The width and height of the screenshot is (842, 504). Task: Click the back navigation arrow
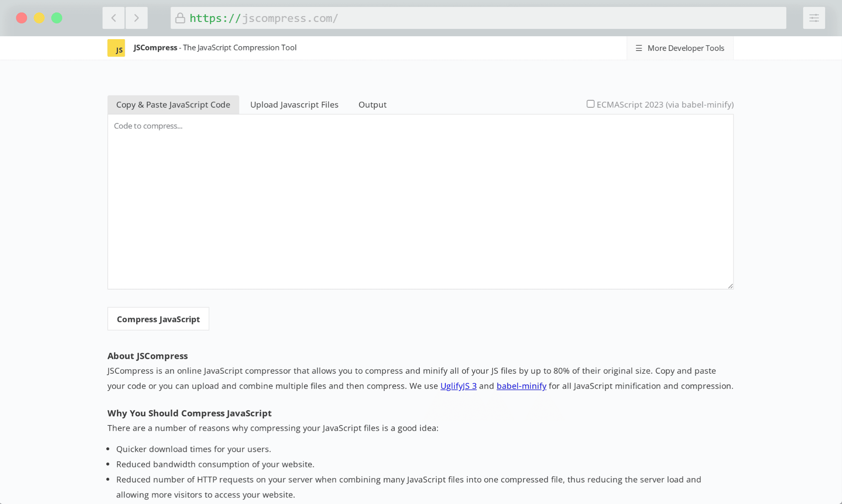coord(113,18)
